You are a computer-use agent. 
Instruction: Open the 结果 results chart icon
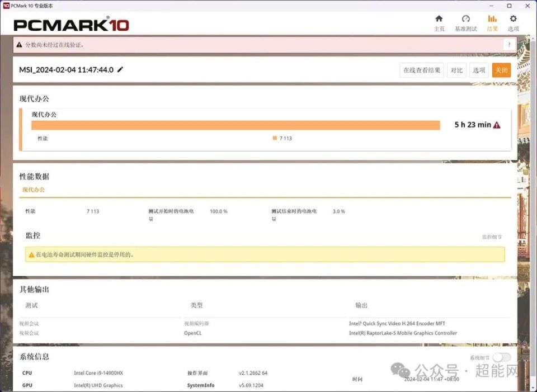[492, 19]
